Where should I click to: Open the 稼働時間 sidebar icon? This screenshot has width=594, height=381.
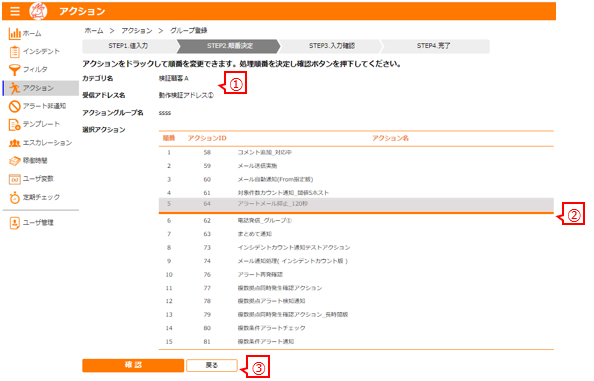pyautogui.click(x=14, y=161)
